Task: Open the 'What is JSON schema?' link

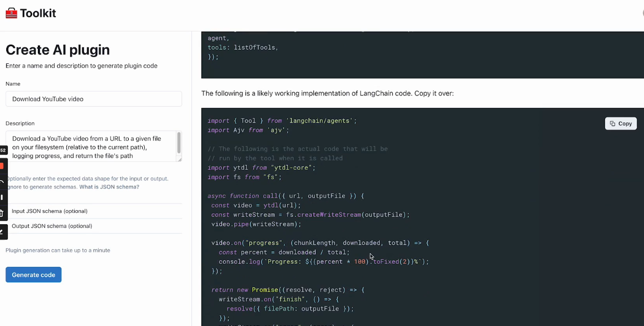Action: coord(109,187)
